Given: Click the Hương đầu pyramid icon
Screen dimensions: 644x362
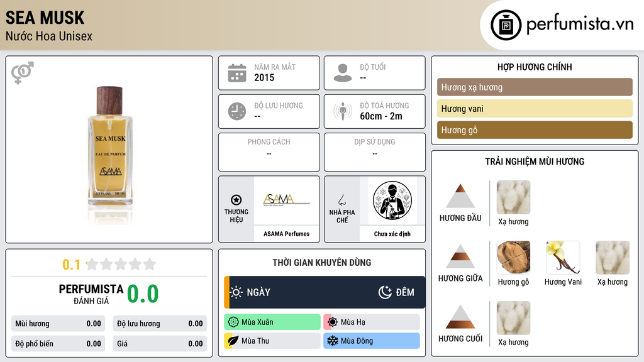Looking at the screenshot, I should [460, 196].
